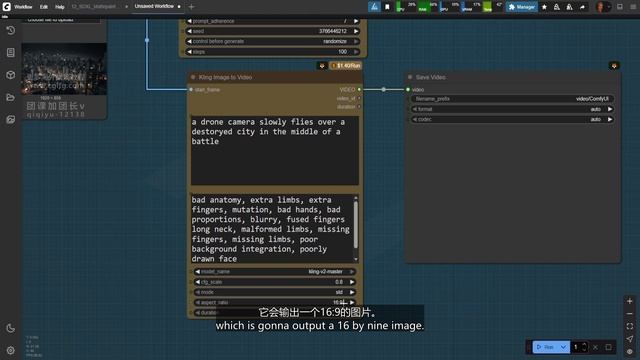Image resolution: width=640 pixels, height=360 pixels.
Task: Click the price badge on Kling node
Action: 346,65
